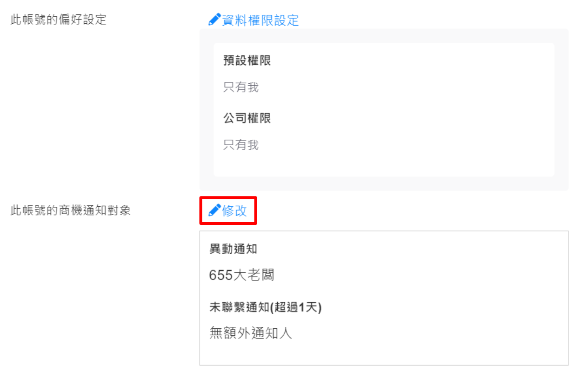Screen dimensions: 588x379
Task: Click the 此帳號的偏好設定 label
Action: point(58,20)
